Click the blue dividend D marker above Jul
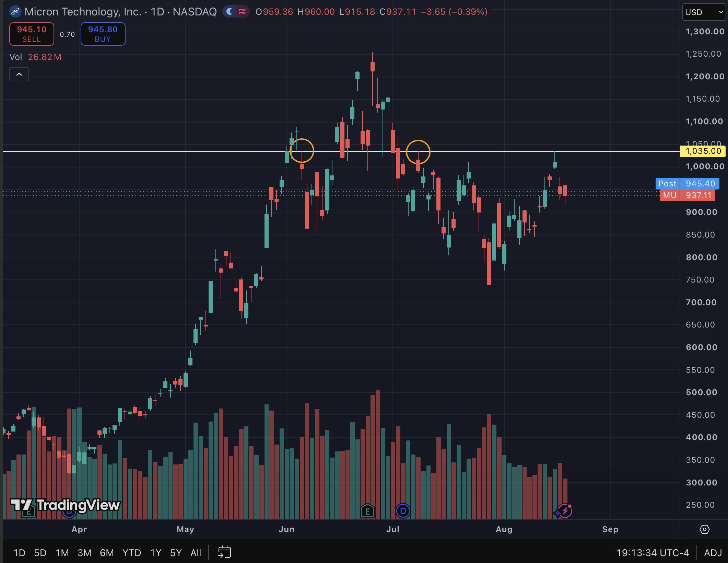Viewport: 728px width, 563px height. pyautogui.click(x=403, y=511)
